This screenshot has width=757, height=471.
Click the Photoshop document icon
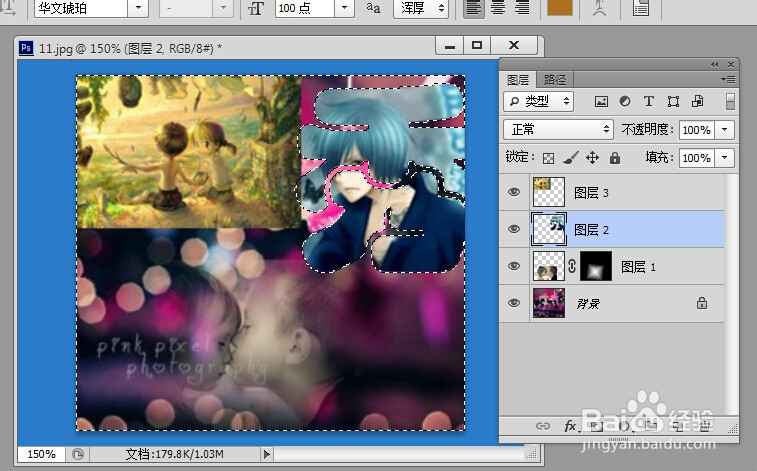pyautogui.click(x=26, y=48)
